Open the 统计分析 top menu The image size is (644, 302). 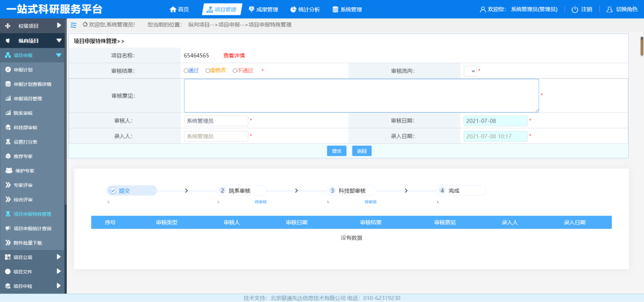[305, 9]
